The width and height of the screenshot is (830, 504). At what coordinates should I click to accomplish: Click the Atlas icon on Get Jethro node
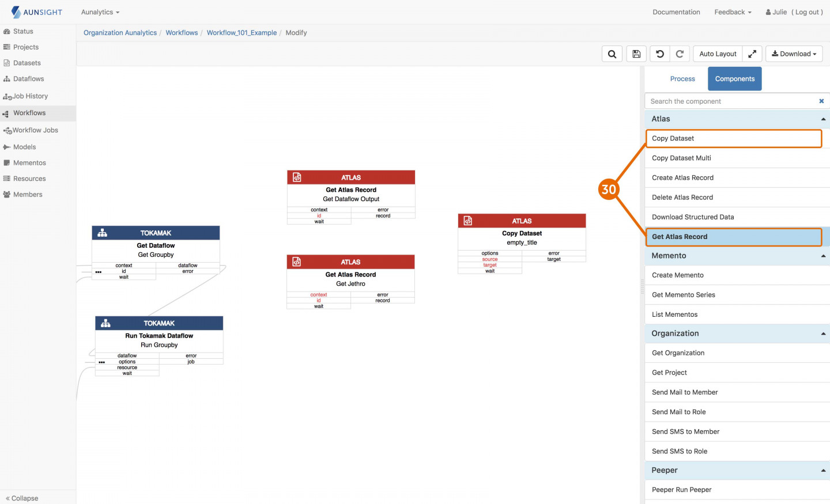(297, 262)
